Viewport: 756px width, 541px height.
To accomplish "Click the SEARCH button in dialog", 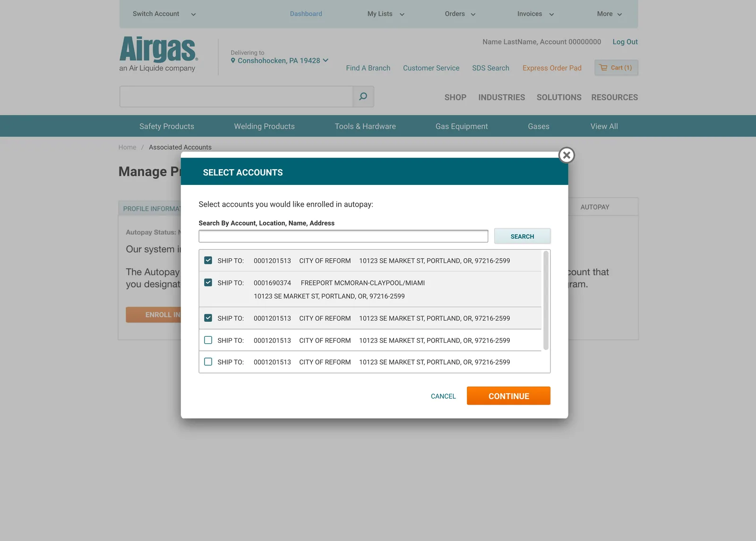I will pos(522,236).
